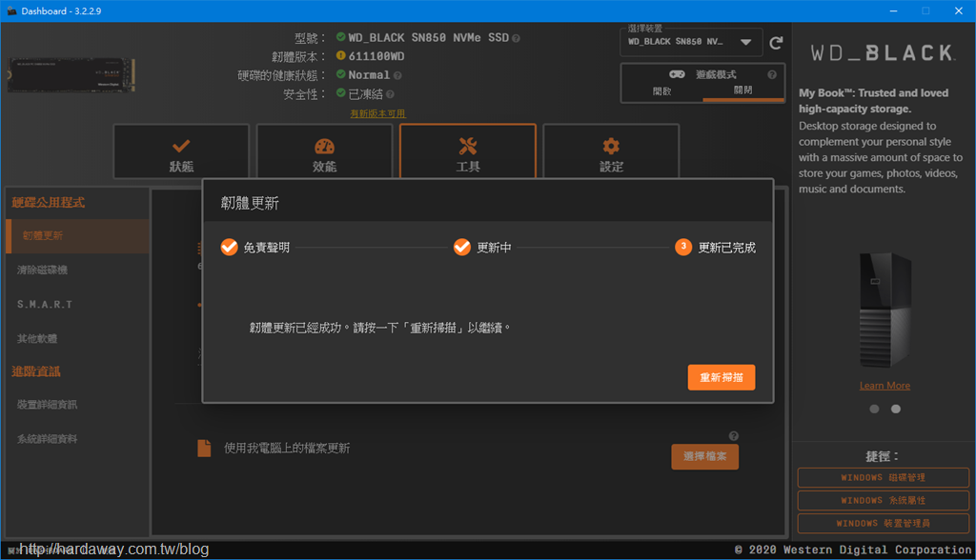976x560 pixels.
Task: Open the 選擇裝置 device dropdown
Action: 691,42
